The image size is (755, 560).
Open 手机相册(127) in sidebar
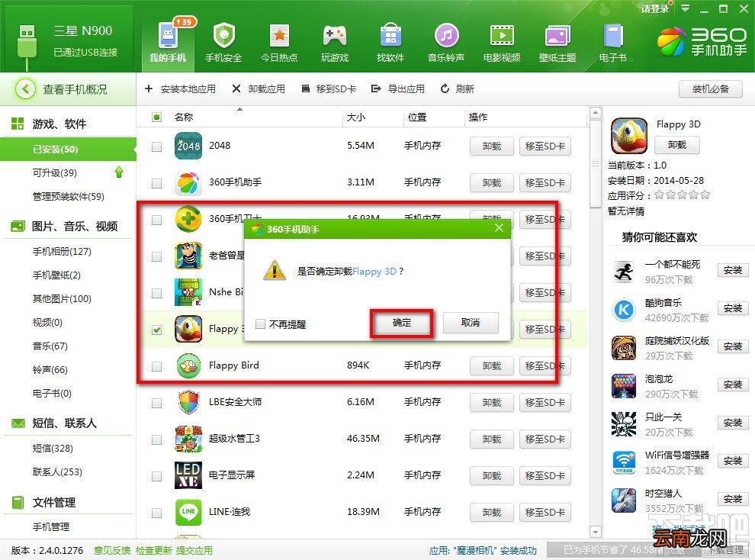62,251
